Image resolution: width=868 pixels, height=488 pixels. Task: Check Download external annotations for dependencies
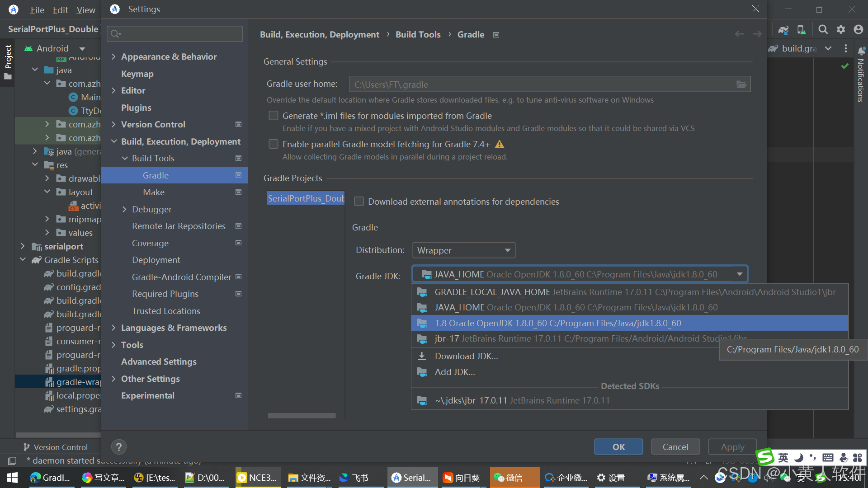(359, 202)
